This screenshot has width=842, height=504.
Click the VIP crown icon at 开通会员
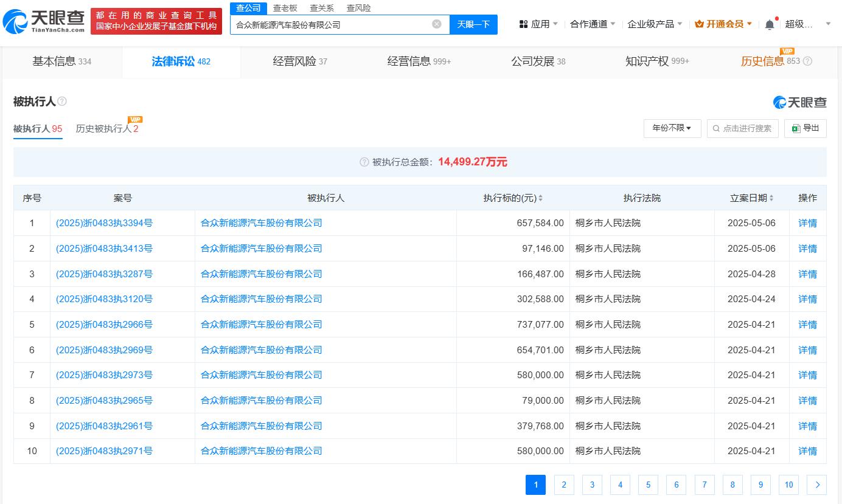[x=699, y=24]
